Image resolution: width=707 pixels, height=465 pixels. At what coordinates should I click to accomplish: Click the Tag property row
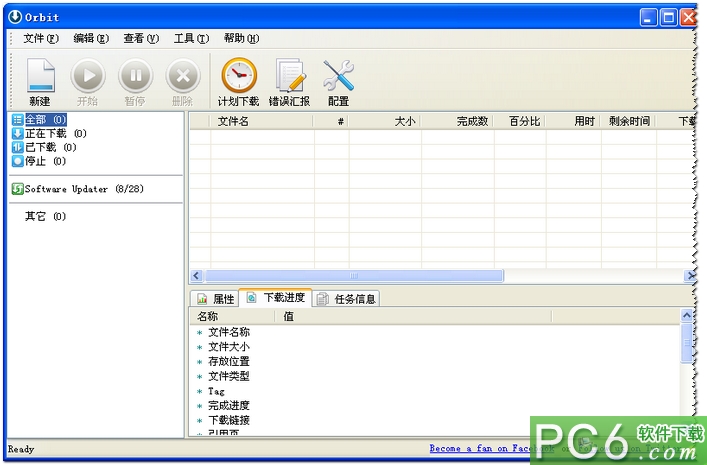216,391
